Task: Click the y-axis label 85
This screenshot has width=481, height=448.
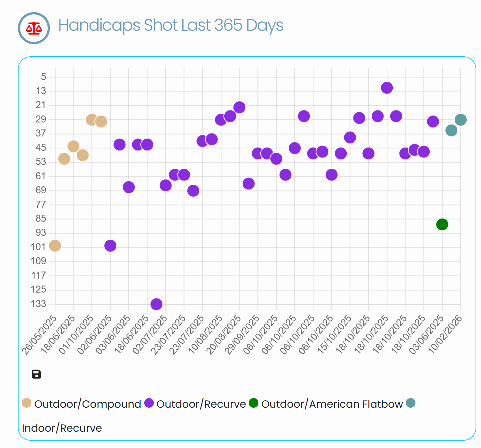Action: pyautogui.click(x=41, y=219)
